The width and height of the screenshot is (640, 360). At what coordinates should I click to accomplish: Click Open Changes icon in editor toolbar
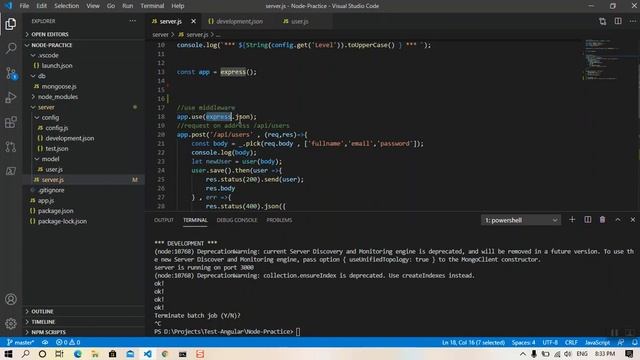602,21
